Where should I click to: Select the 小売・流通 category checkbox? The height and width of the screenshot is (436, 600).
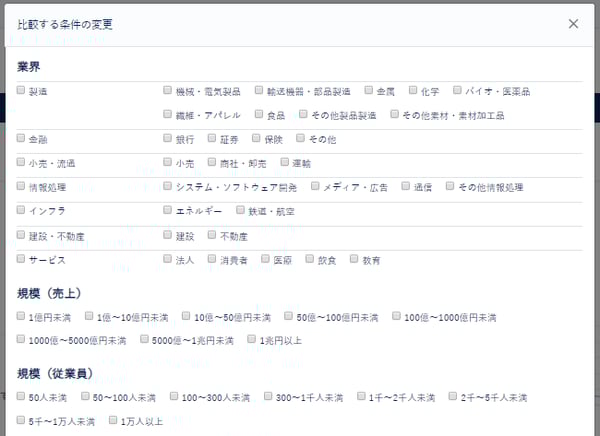click(21, 162)
